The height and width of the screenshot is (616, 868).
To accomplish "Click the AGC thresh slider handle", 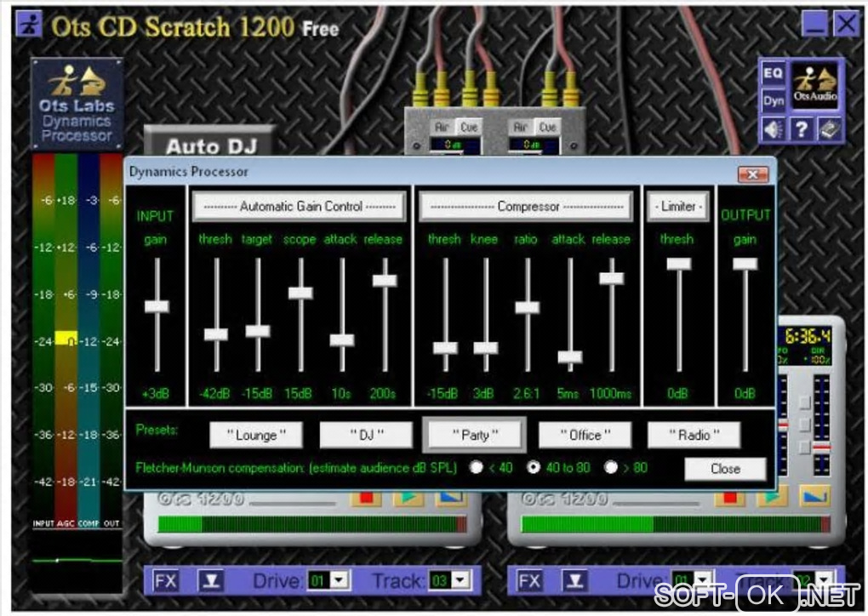I will pyautogui.click(x=216, y=334).
